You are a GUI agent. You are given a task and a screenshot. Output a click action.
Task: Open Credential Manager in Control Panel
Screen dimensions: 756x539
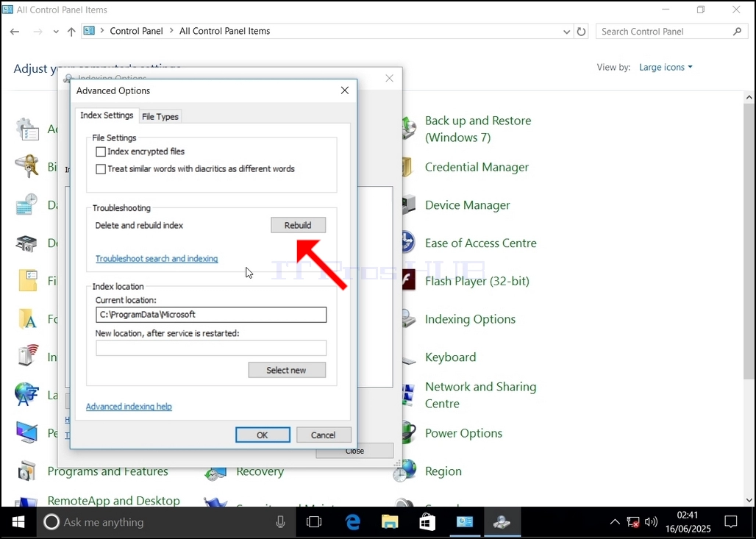tap(477, 168)
